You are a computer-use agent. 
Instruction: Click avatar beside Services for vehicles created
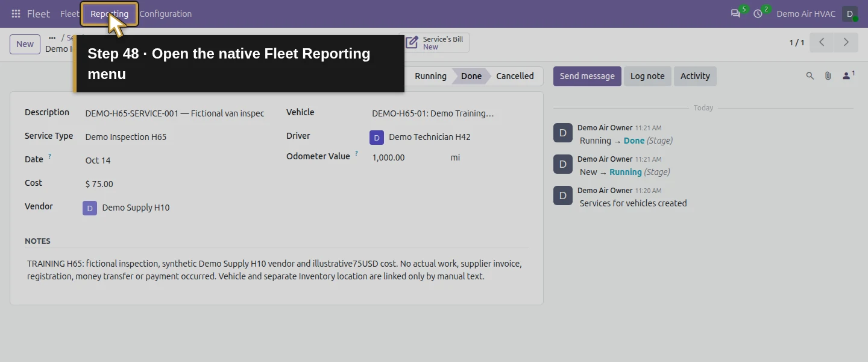563,195
